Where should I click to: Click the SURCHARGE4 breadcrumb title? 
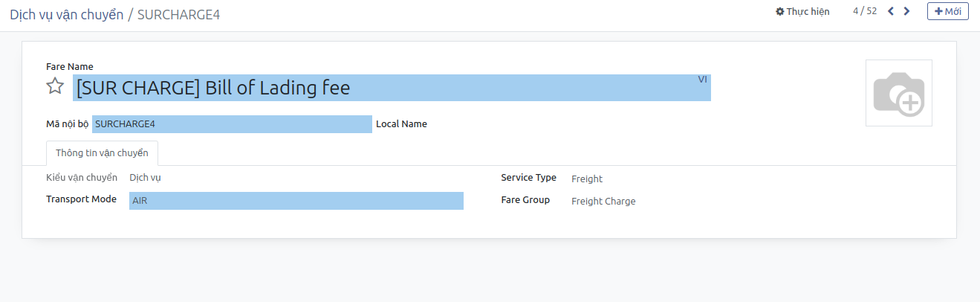click(178, 15)
